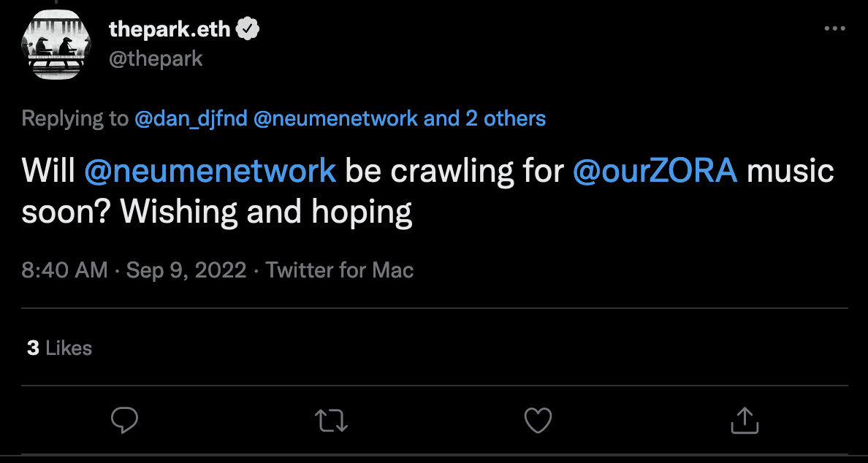Viewport: 868px width, 463px height.
Task: Open @dan_djfnd in replying-to line
Action: pyautogui.click(x=191, y=118)
